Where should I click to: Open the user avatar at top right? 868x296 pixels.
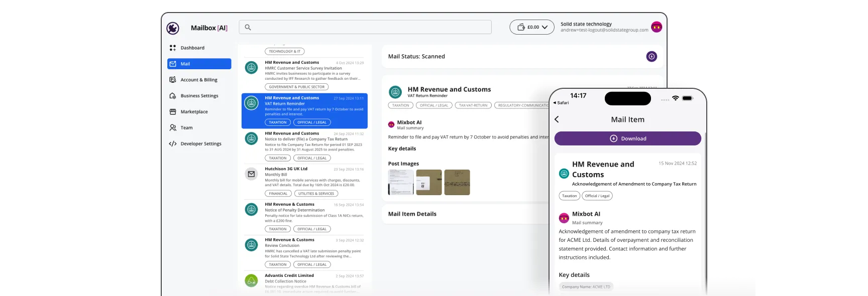[656, 27]
